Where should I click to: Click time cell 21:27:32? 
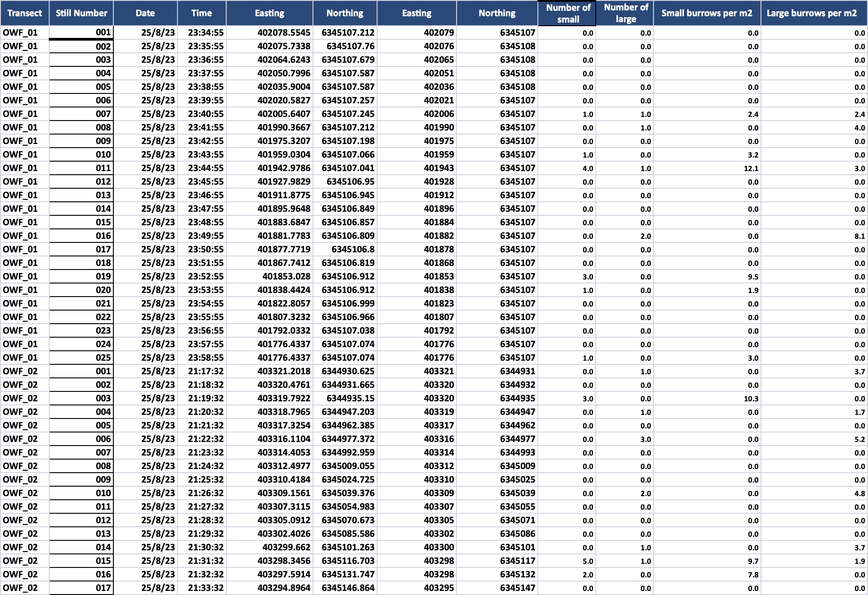201,507
